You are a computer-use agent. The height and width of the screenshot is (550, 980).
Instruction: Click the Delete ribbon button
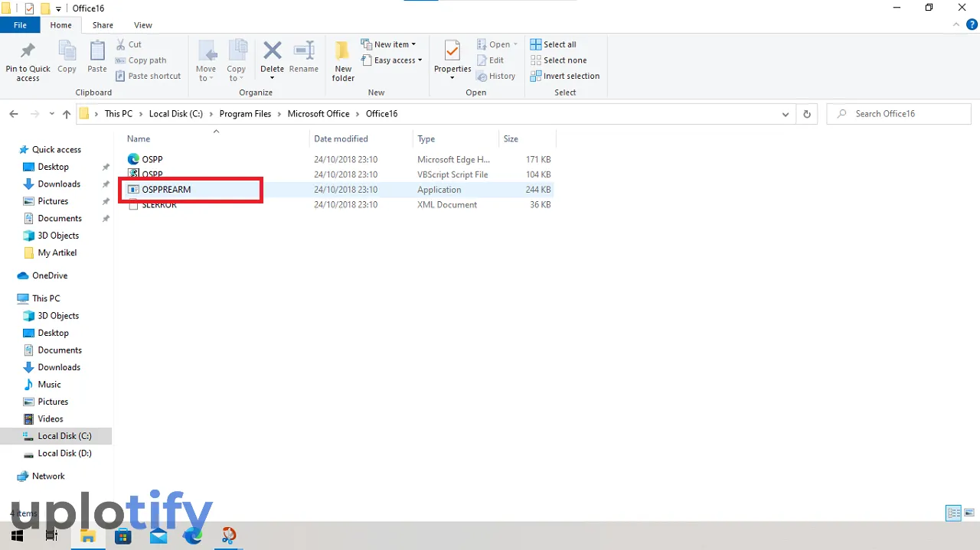272,61
